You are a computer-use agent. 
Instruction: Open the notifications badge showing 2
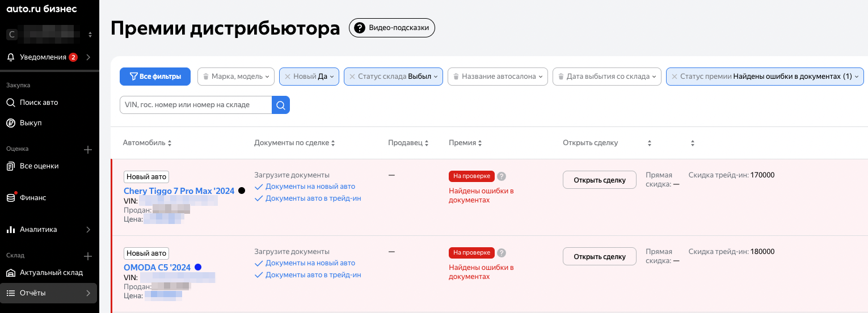pos(73,57)
